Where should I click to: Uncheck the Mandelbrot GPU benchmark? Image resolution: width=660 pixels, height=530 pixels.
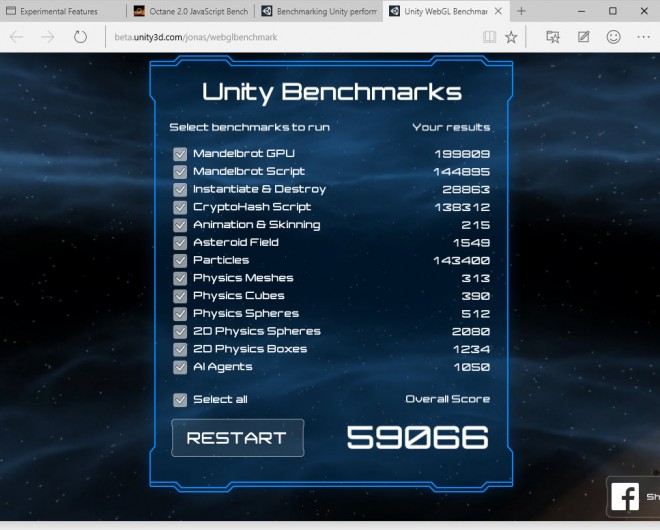point(180,154)
